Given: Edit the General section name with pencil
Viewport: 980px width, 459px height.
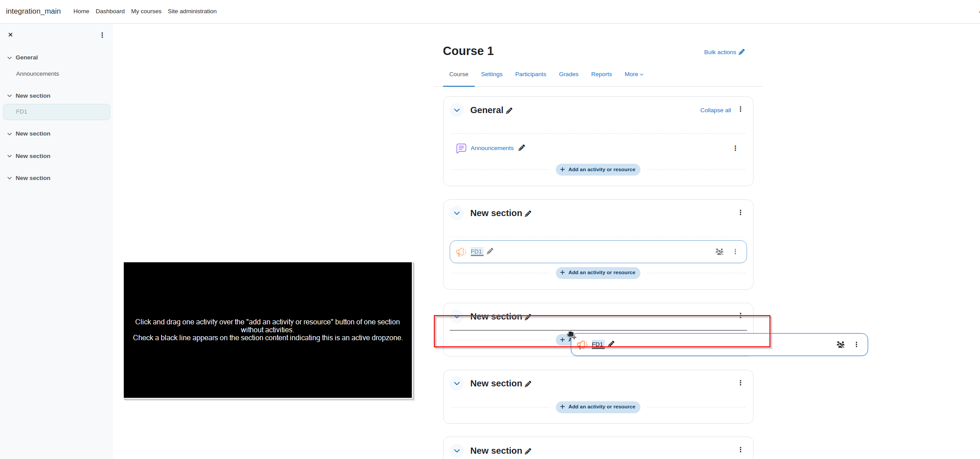Looking at the screenshot, I should 509,111.
